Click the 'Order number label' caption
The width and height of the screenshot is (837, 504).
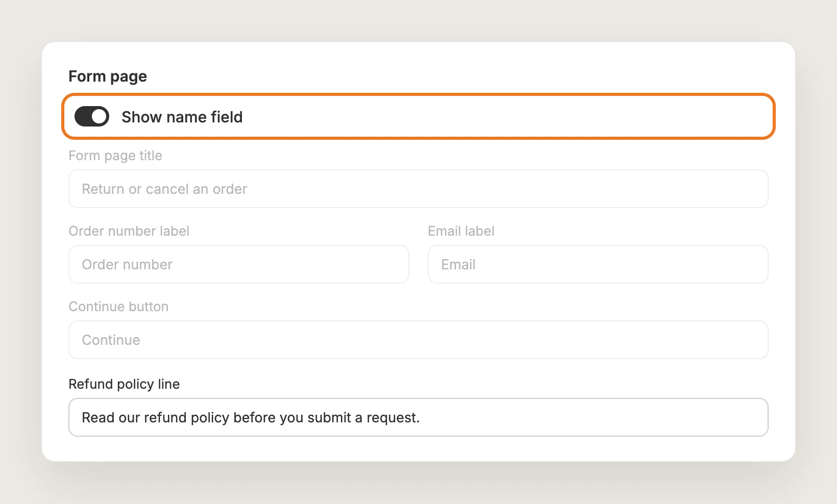129,231
